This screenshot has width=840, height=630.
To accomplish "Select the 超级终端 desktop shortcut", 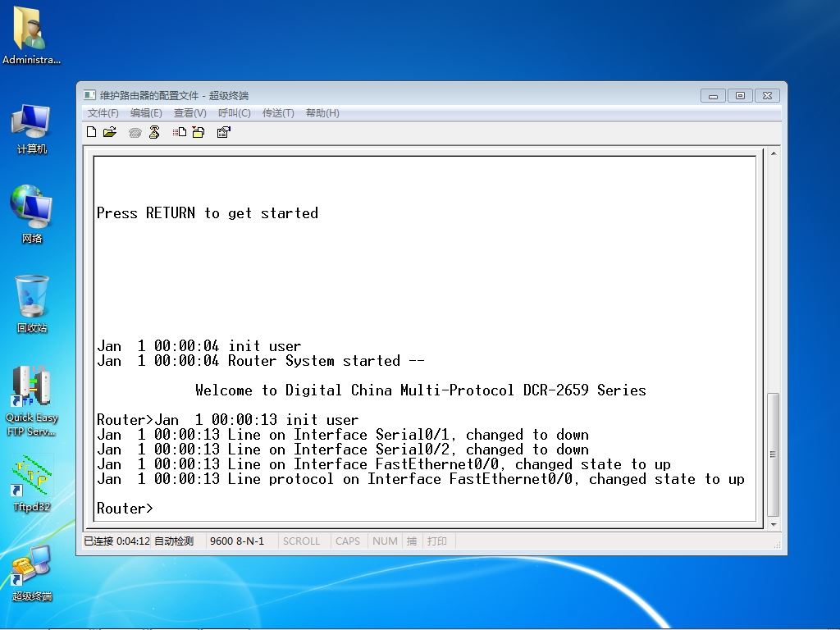I will (x=32, y=573).
